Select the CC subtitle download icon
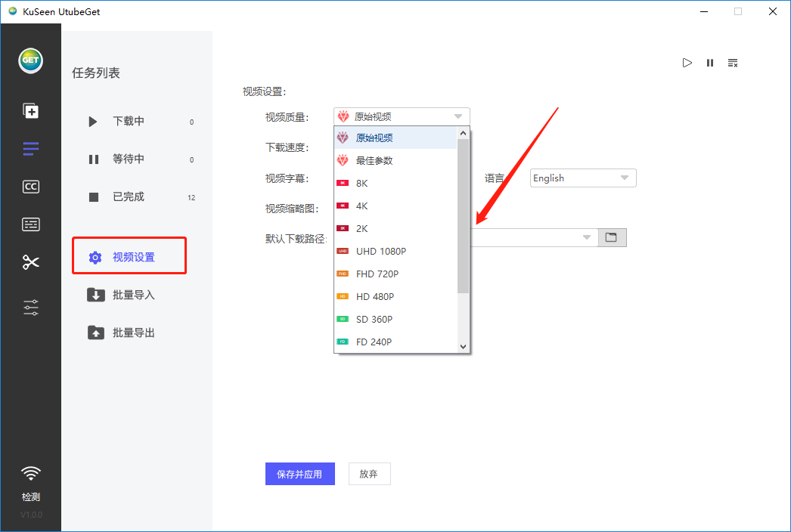 [x=30, y=186]
